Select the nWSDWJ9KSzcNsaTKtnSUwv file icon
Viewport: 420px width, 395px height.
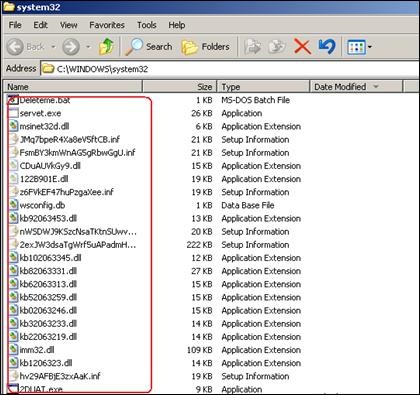(x=13, y=231)
